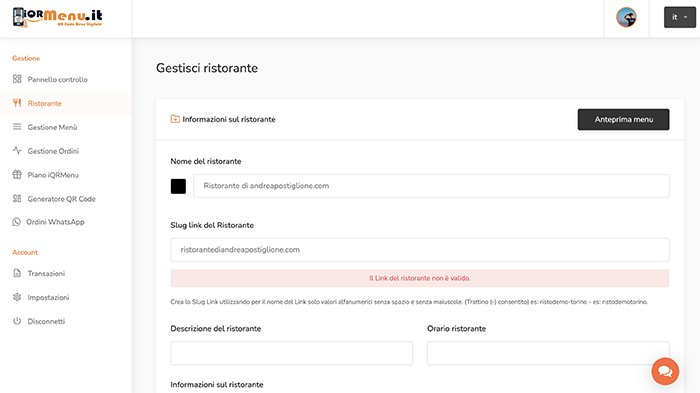Click the Generatore QR Code icon
The image size is (700, 393).
coord(17,198)
